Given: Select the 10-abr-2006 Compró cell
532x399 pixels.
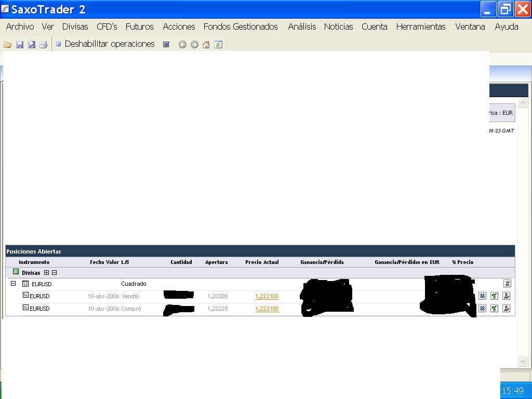Looking at the screenshot, I should pyautogui.click(x=114, y=309).
